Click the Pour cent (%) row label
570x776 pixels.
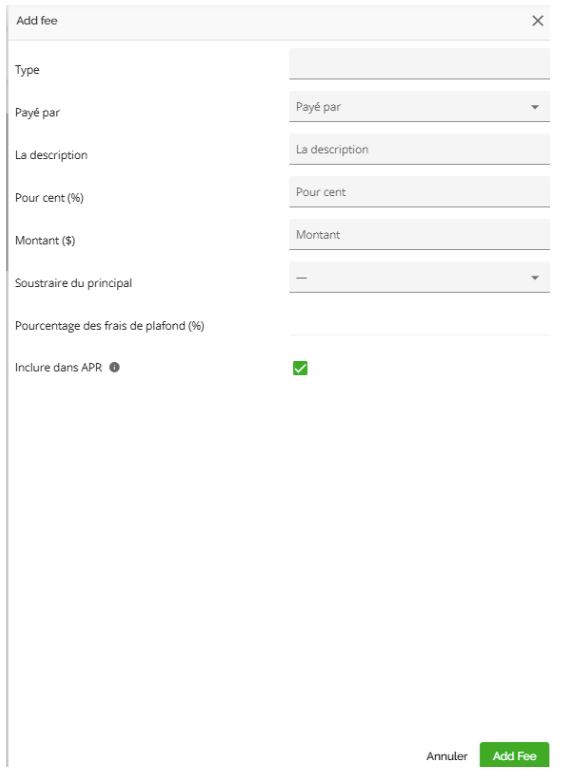(49, 198)
